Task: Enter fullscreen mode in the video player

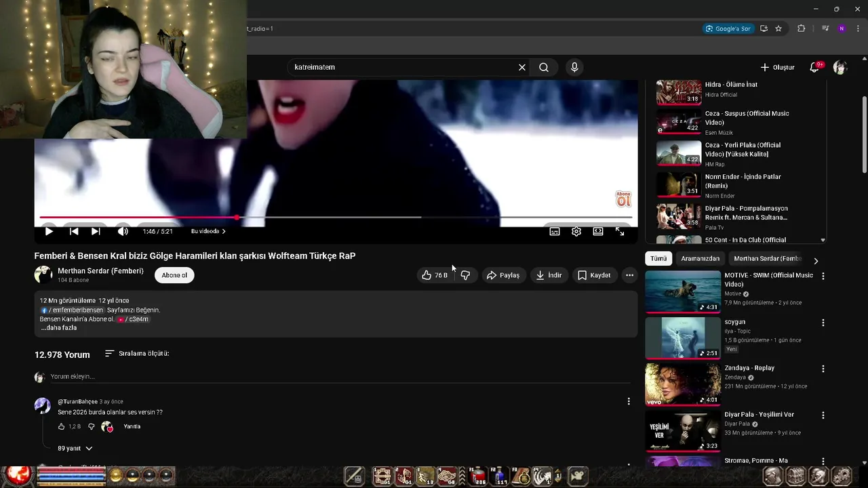Action: (620, 231)
